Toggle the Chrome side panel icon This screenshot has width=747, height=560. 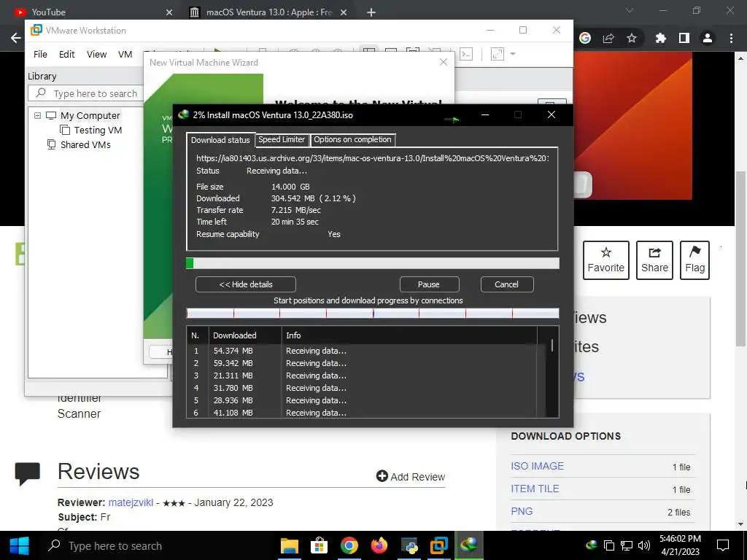[684, 38]
